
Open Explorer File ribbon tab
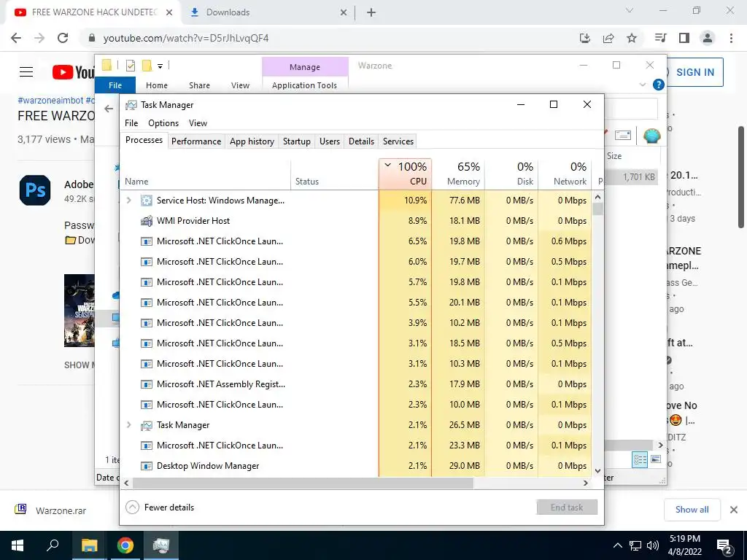point(115,85)
